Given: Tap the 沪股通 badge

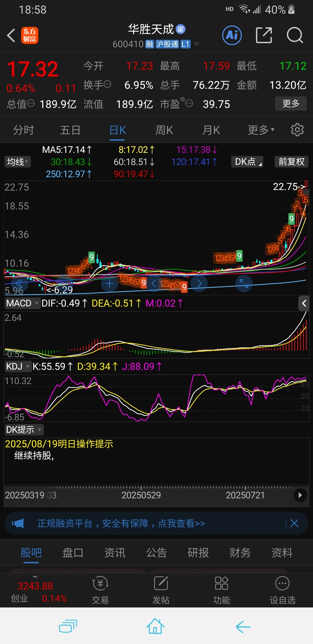Looking at the screenshot, I should (x=167, y=44).
